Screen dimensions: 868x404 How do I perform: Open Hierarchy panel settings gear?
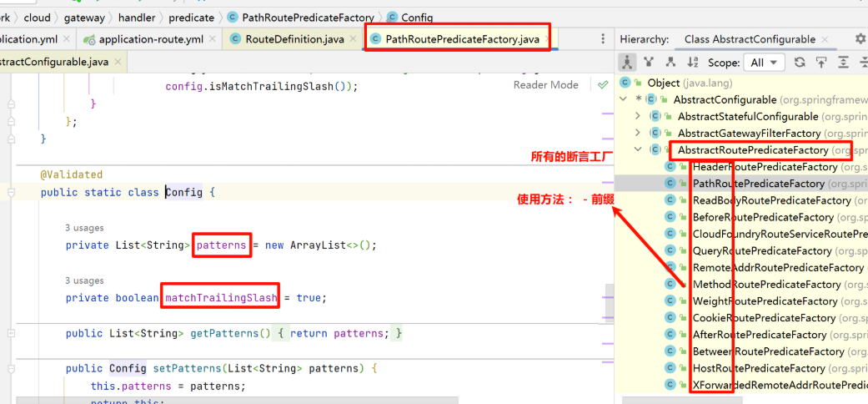[860, 38]
